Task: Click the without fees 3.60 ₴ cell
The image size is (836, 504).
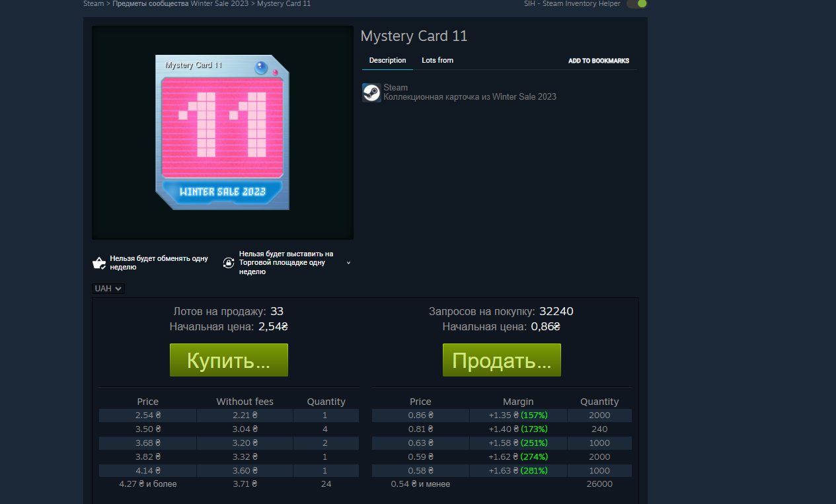Action: (x=245, y=471)
